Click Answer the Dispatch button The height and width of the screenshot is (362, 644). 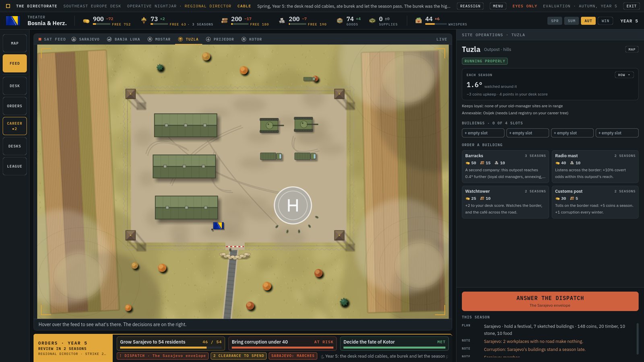[550, 301]
